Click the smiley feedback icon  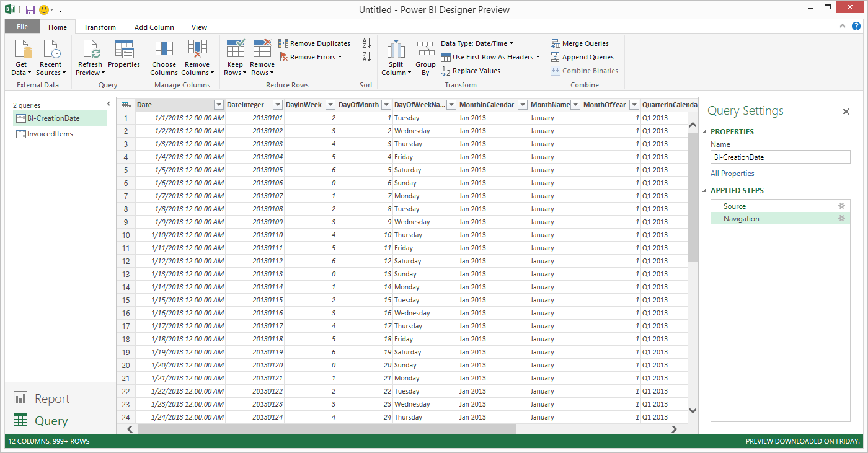(x=44, y=10)
